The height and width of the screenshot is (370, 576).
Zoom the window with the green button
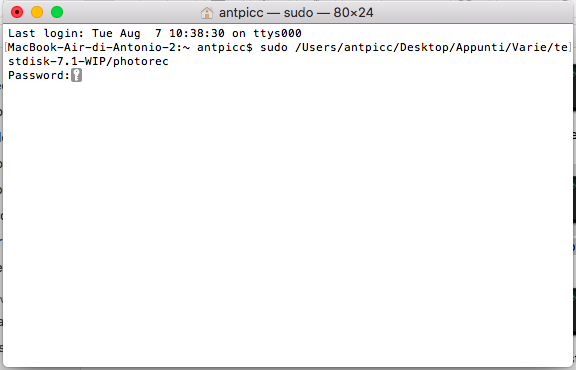click(57, 12)
